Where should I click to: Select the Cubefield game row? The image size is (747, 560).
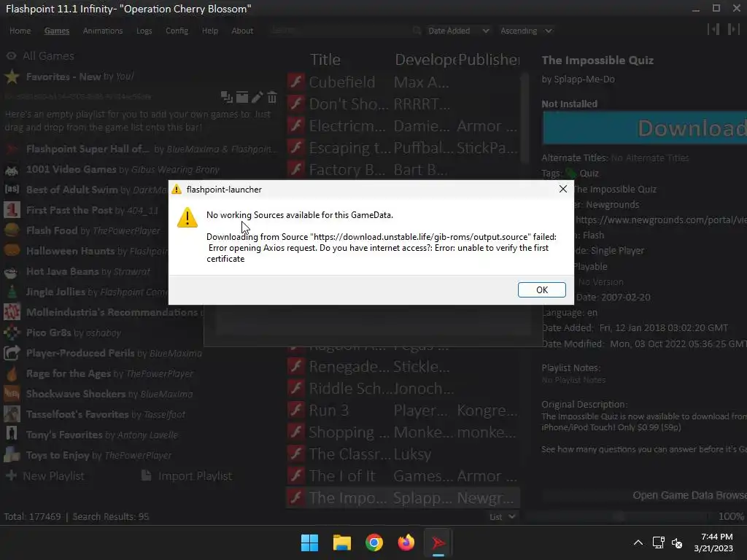[x=403, y=82]
